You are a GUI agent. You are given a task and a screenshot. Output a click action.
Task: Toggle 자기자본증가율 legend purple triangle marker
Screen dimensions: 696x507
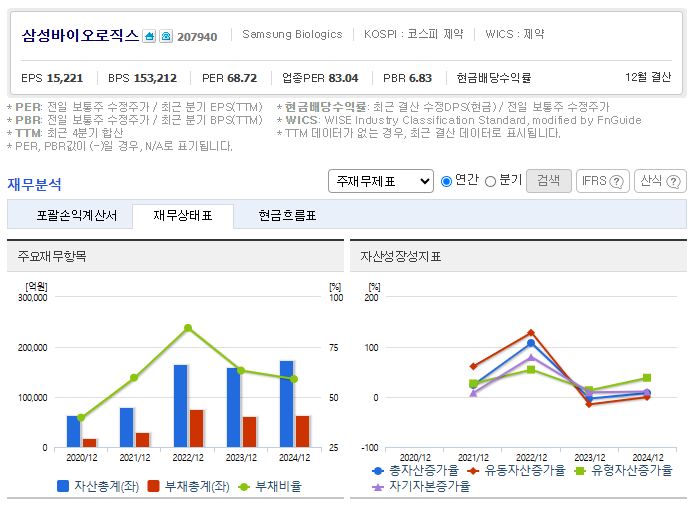[378, 487]
